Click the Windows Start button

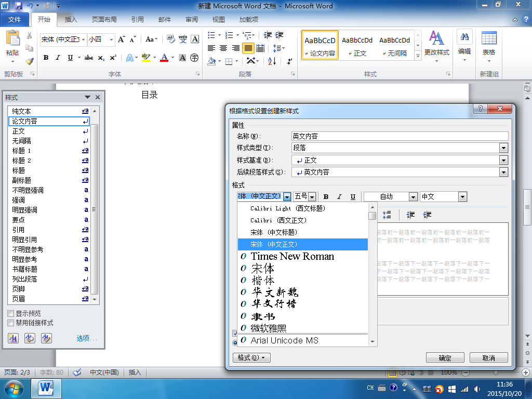(14, 389)
